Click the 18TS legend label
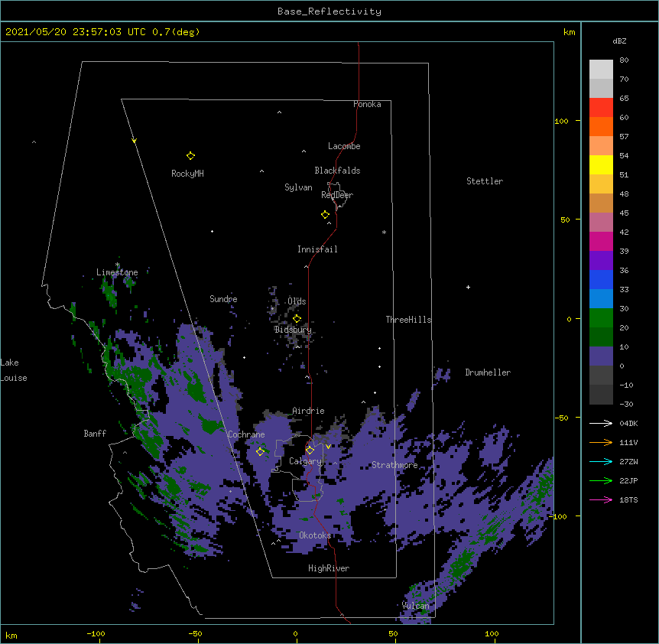This screenshot has height=644, width=659. click(x=628, y=499)
